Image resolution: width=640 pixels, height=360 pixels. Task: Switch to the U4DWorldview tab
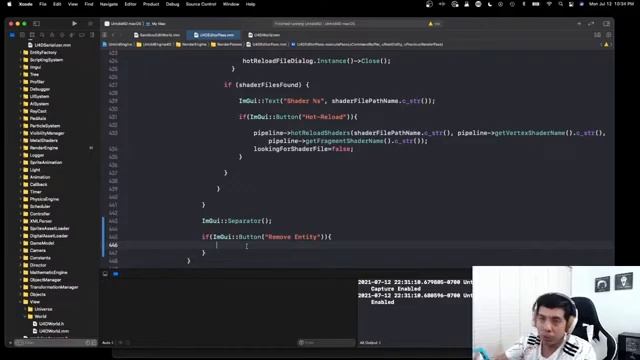pyautogui.click(x=264, y=35)
